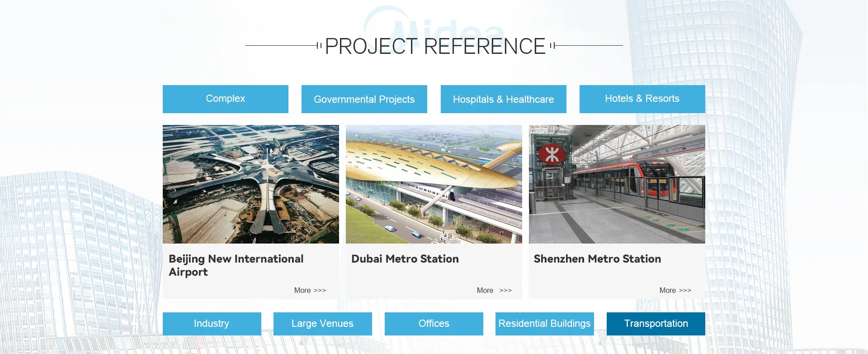Show Residential Buildings projects
Screen dimensions: 868x354
(x=544, y=324)
